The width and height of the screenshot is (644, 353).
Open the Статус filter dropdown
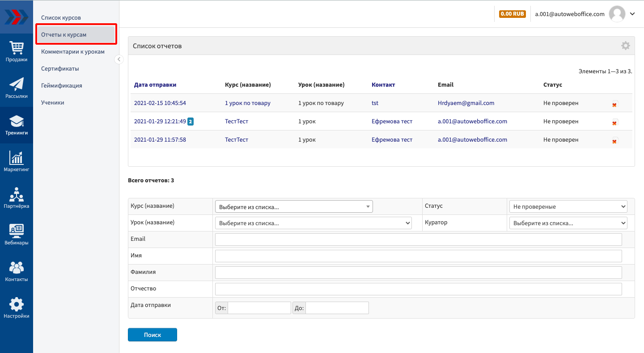click(568, 206)
